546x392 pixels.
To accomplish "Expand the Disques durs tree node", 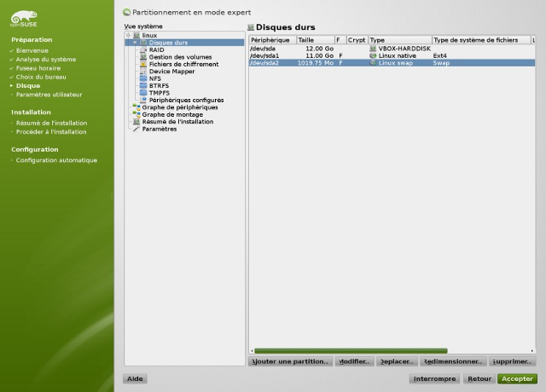I will (135, 43).
